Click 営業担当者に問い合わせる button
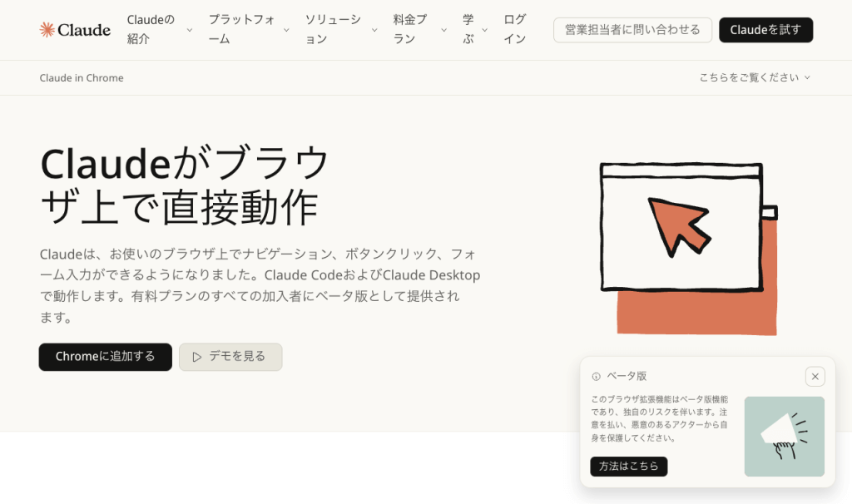This screenshot has width=852, height=504. pyautogui.click(x=632, y=30)
